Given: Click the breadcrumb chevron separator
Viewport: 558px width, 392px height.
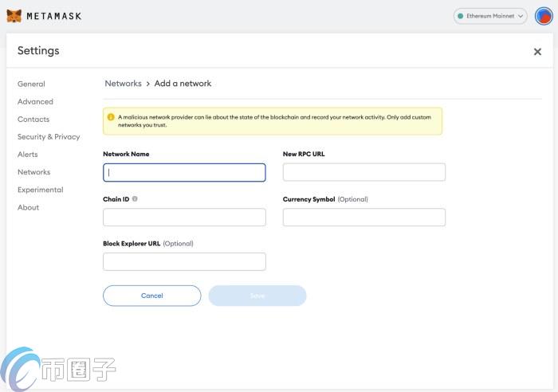Looking at the screenshot, I should click(x=148, y=84).
